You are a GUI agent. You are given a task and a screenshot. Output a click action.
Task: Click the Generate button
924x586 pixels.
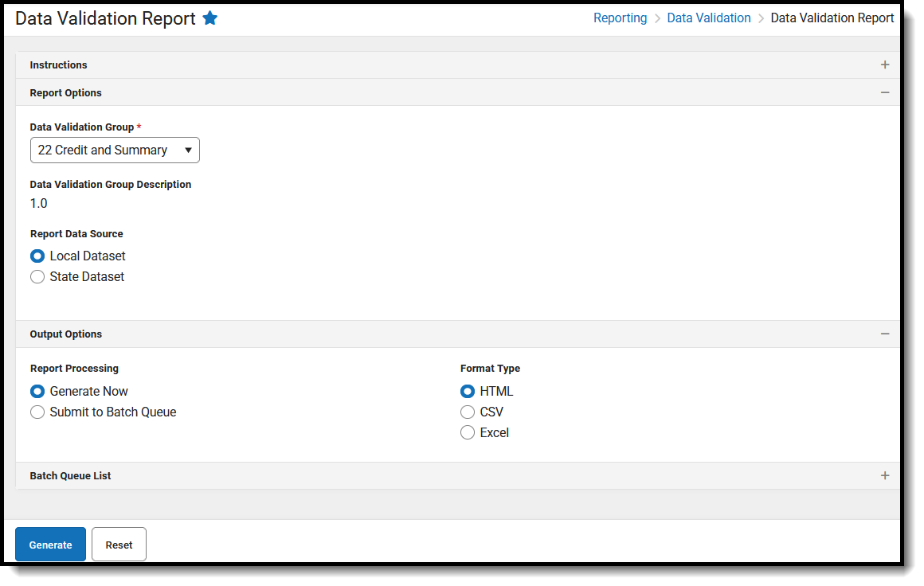pos(51,545)
